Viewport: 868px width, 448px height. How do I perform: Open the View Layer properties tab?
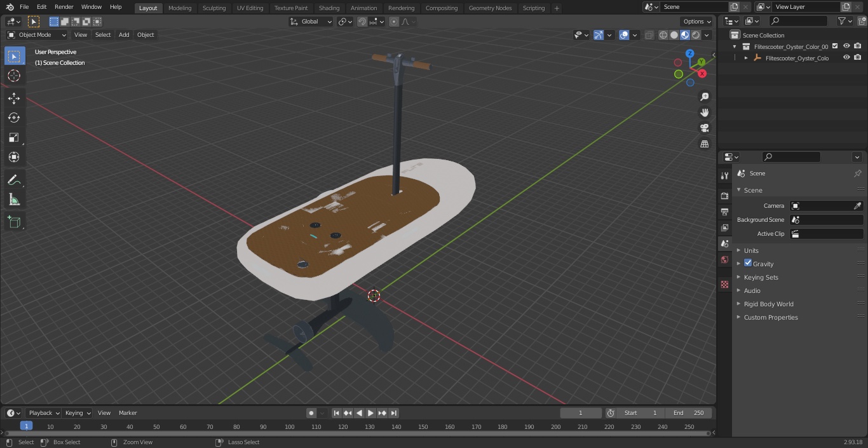click(x=724, y=227)
